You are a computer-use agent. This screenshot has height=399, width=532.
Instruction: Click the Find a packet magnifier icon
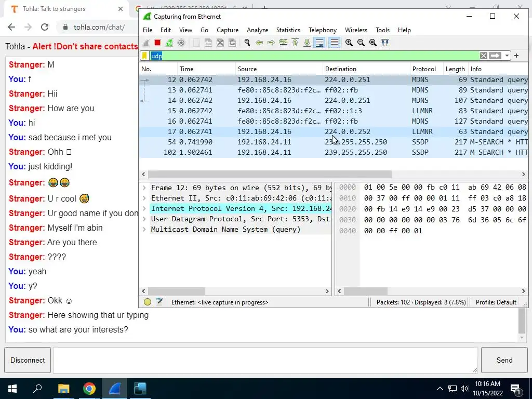coord(247,43)
